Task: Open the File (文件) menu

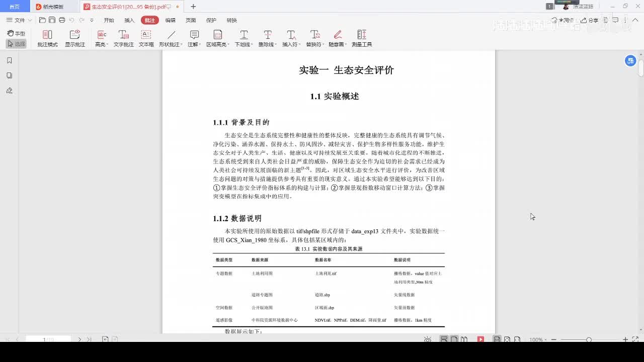Action: 19,20
